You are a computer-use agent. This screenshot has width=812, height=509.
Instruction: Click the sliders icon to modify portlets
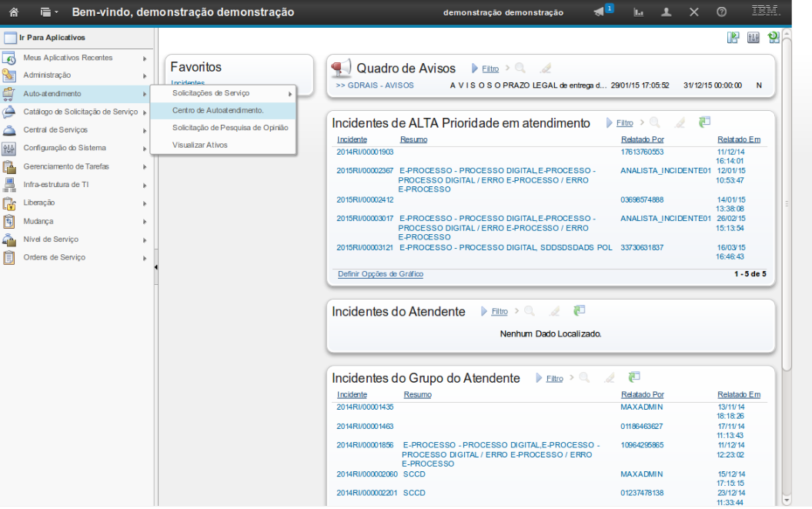click(754, 38)
